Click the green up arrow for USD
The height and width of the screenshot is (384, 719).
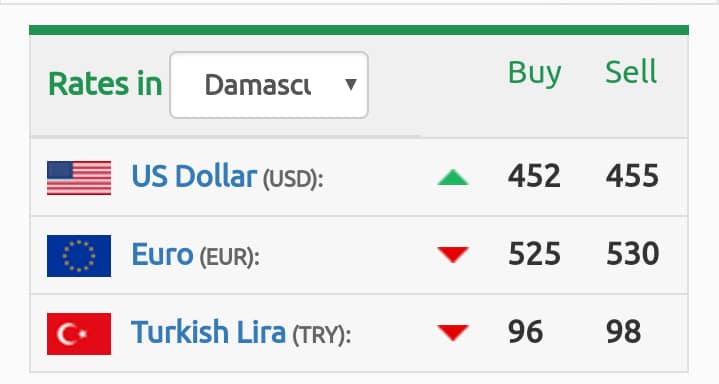(x=453, y=178)
